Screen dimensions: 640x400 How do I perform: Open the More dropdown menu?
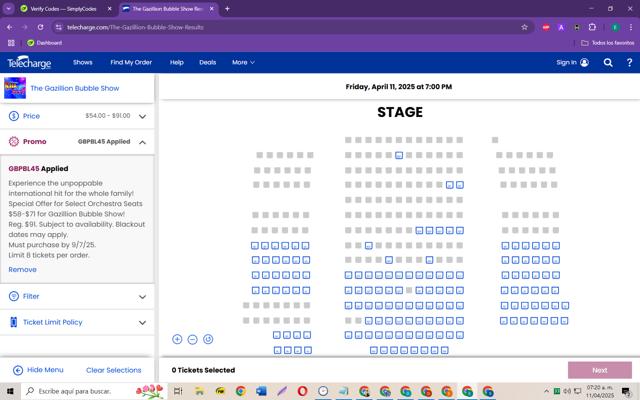pyautogui.click(x=243, y=62)
